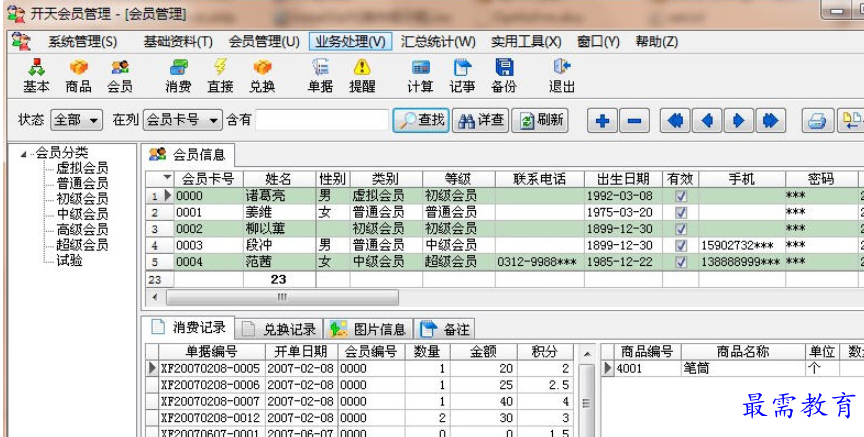Open the 状态 全部 dropdown
Viewport: 864px width, 437px height.
[77, 120]
